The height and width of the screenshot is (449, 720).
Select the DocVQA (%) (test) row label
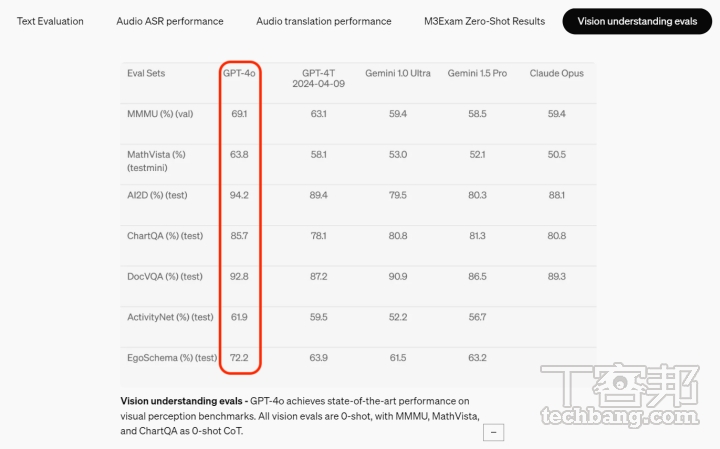(165, 276)
